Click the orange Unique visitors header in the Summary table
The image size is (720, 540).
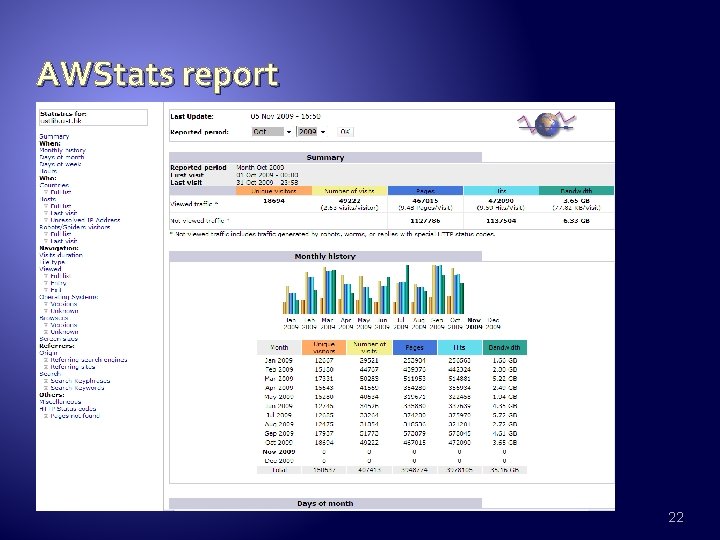point(274,191)
